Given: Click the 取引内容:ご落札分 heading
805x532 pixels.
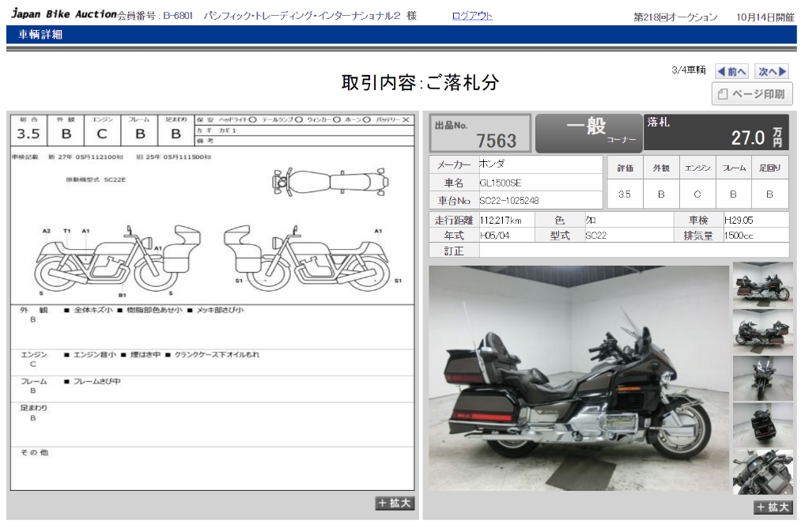Looking at the screenshot, I should (x=420, y=82).
